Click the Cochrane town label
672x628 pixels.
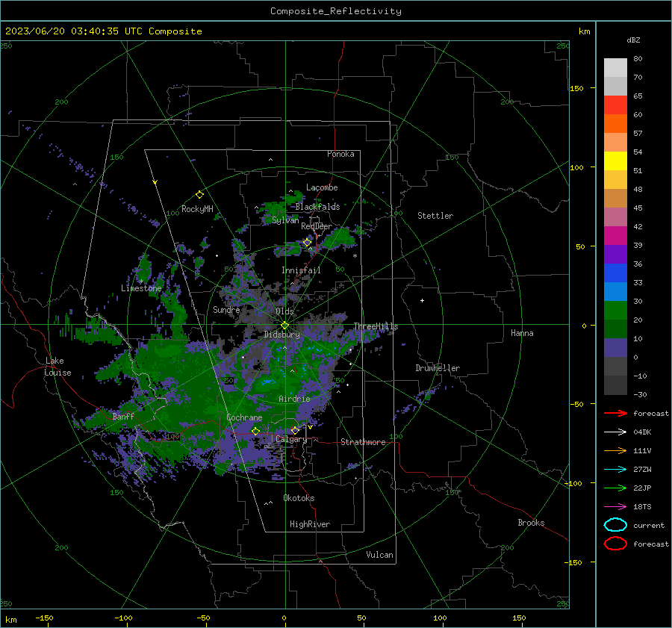[244, 417]
